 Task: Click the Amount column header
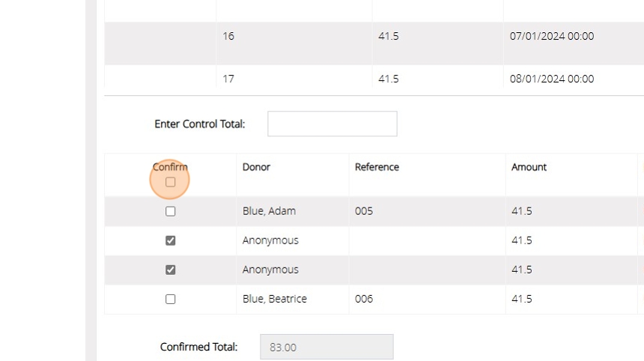[529, 167]
